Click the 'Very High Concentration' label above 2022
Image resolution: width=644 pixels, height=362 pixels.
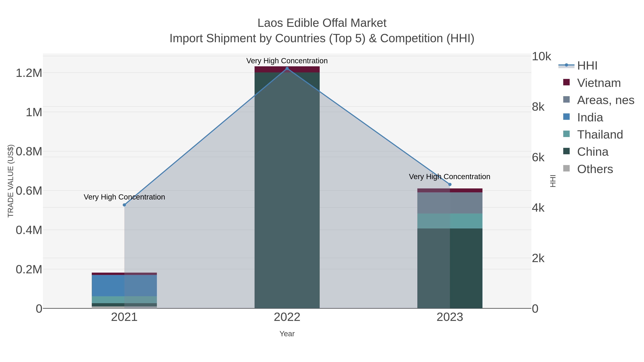287,61
